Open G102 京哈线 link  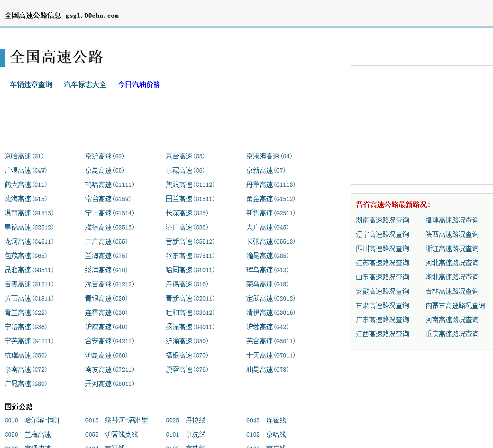(x=266, y=434)
